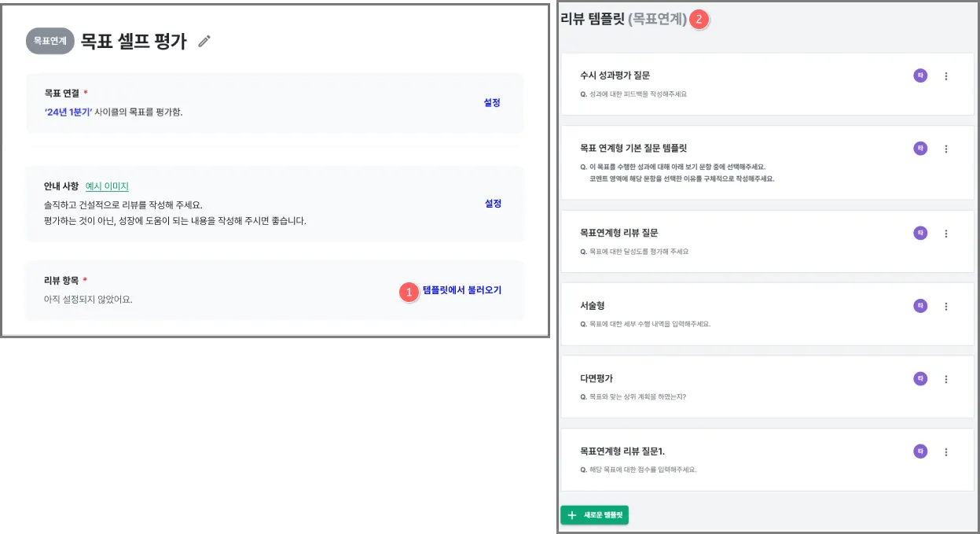This screenshot has height=534, width=980.
Task: Click 템플릿에서 불러오기 to load template
Action: [462, 290]
